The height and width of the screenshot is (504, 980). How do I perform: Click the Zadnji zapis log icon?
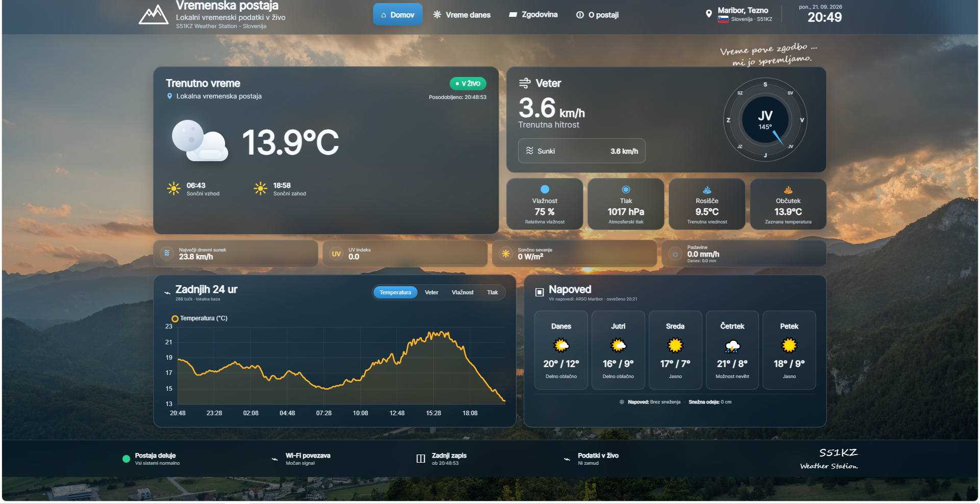421,459
